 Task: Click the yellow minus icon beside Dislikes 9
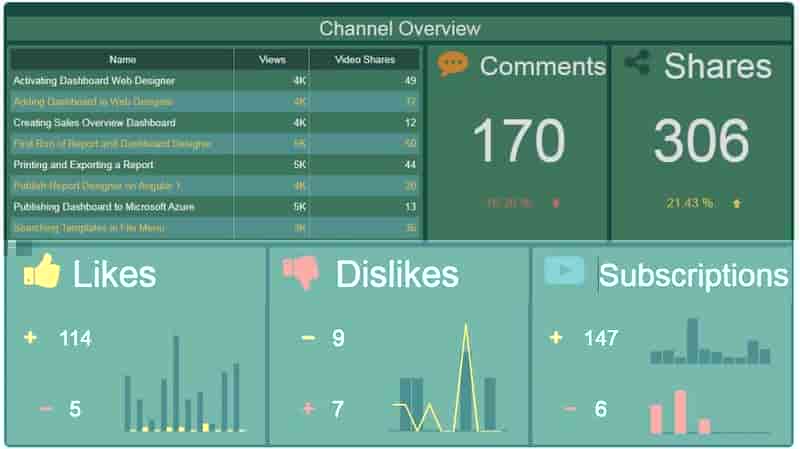(308, 337)
